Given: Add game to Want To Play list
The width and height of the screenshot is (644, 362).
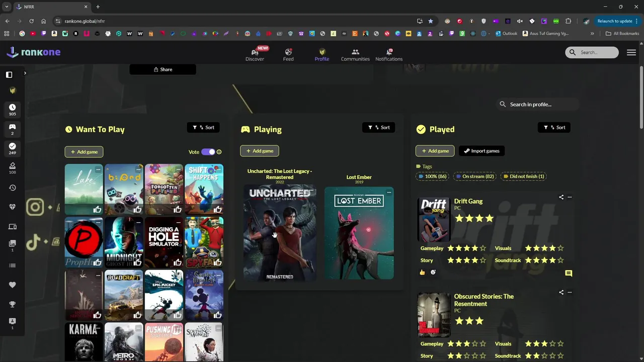Looking at the screenshot, I should (x=84, y=152).
